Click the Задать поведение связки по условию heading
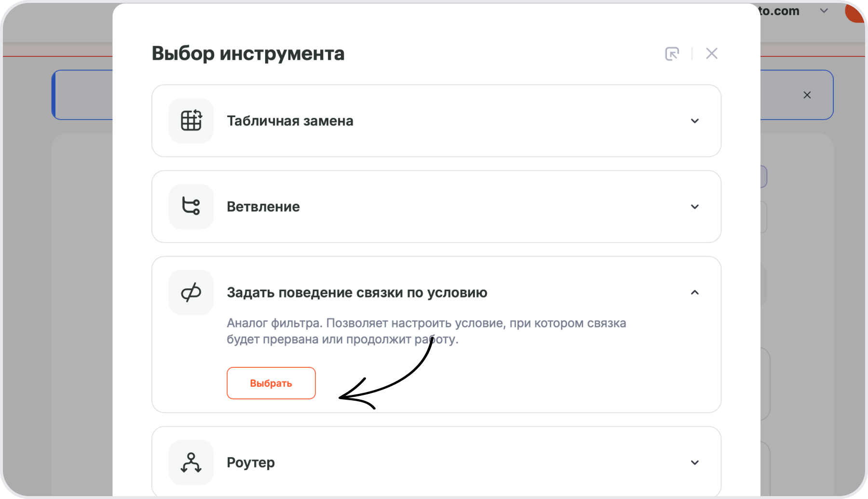 (x=357, y=293)
